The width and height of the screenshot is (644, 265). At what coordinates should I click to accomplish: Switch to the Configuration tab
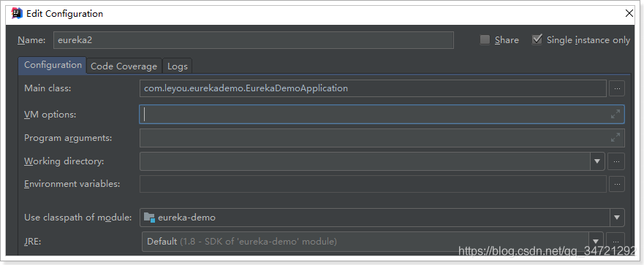(53, 65)
